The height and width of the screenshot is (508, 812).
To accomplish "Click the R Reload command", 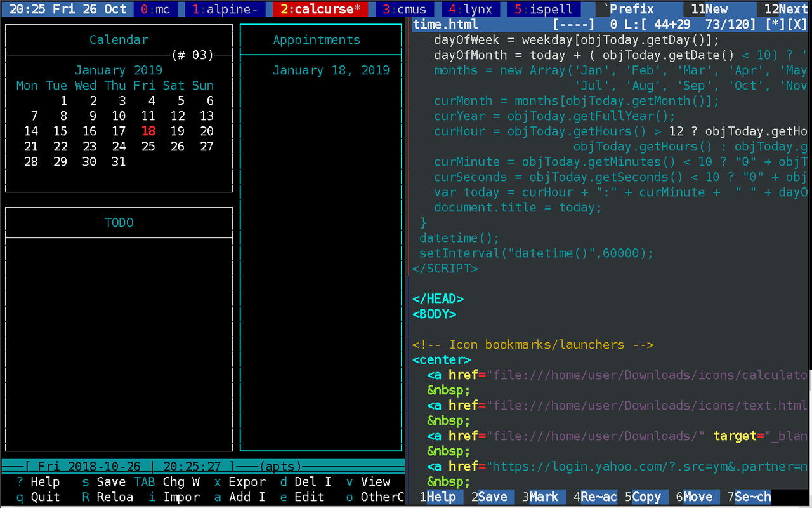I will pos(108,497).
